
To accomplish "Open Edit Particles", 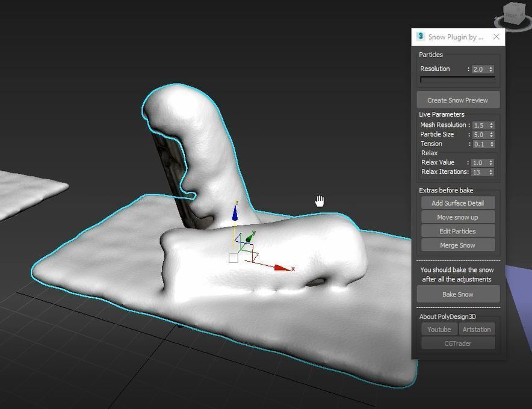I will 457,232.
